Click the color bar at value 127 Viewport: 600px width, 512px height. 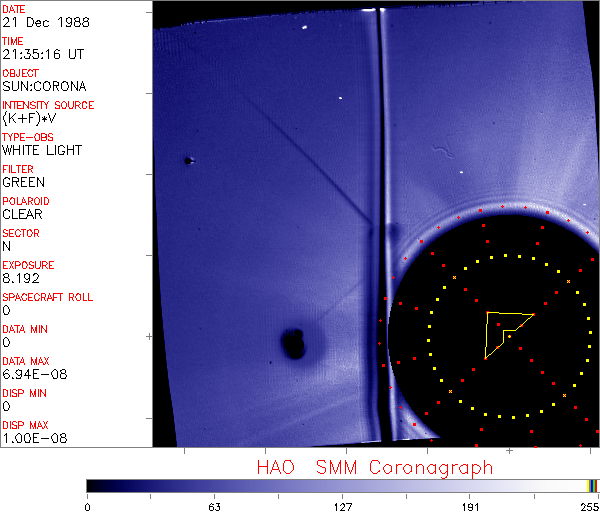(342, 485)
